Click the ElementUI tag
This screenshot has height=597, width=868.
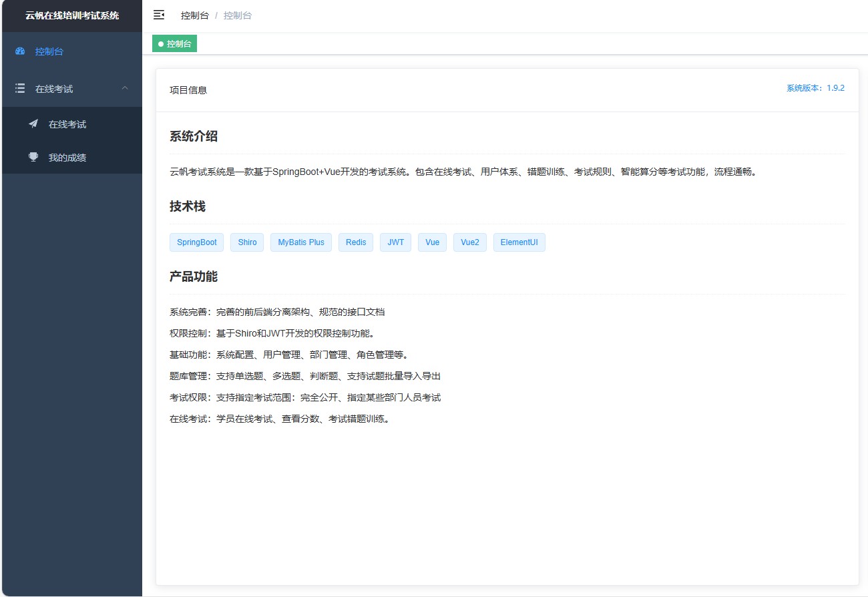(x=519, y=242)
